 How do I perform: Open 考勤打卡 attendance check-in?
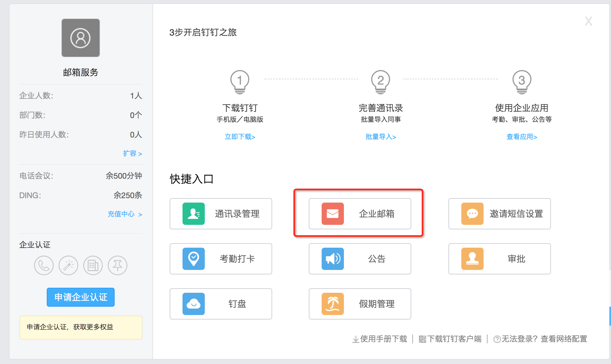[x=221, y=259]
